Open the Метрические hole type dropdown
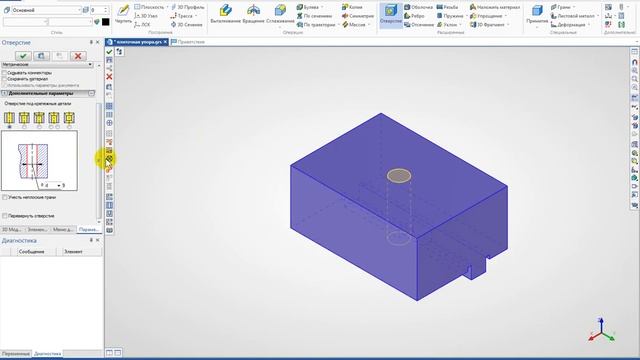 click(x=47, y=65)
